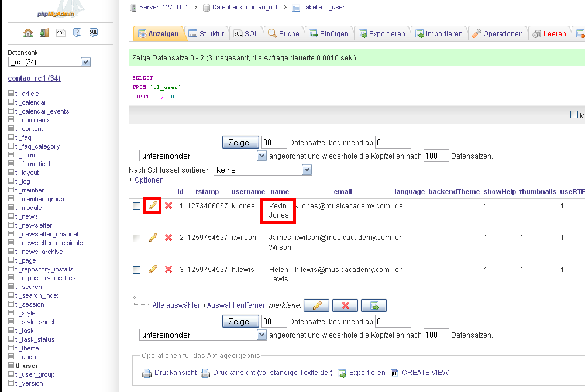The image size is (585, 392).
Task: Click the insert-copy icon next to marked rows
Action: (373, 305)
